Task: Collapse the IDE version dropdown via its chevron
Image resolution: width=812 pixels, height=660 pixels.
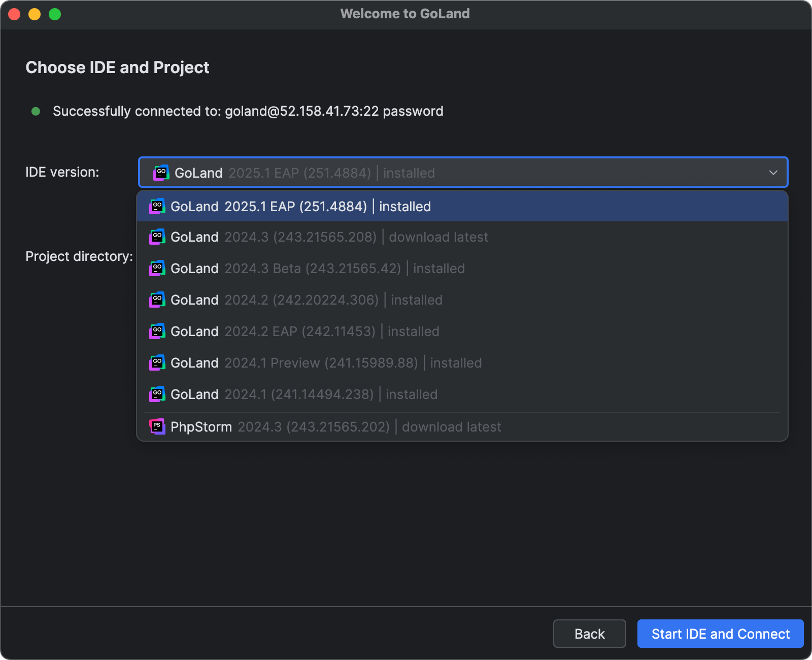Action: (x=773, y=172)
